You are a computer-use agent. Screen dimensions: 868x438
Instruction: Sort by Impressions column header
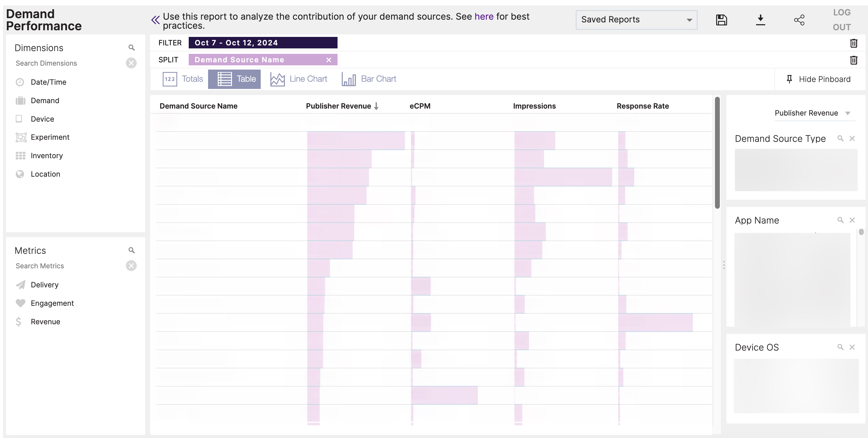point(534,106)
